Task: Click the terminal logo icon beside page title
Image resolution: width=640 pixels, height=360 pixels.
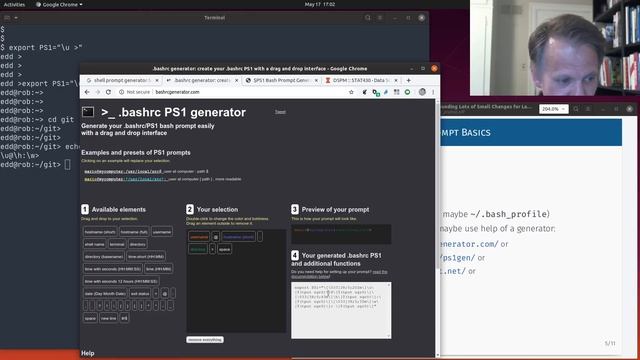Action: [88, 112]
